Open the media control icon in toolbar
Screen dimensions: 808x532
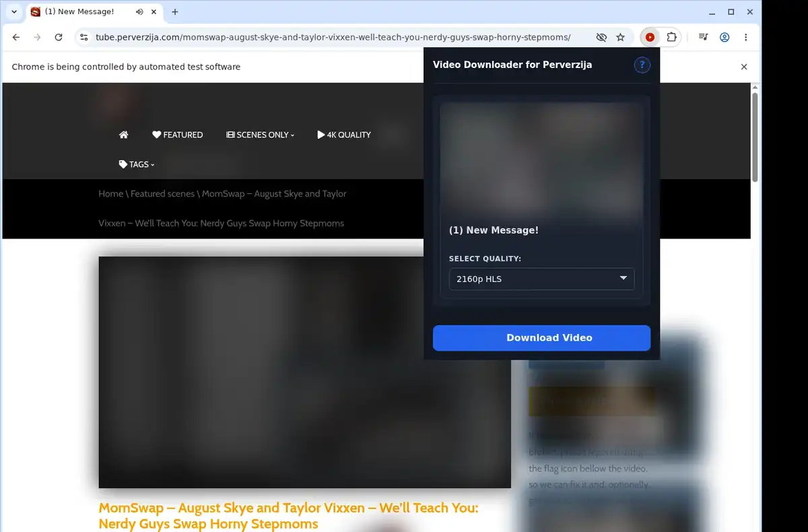(703, 38)
